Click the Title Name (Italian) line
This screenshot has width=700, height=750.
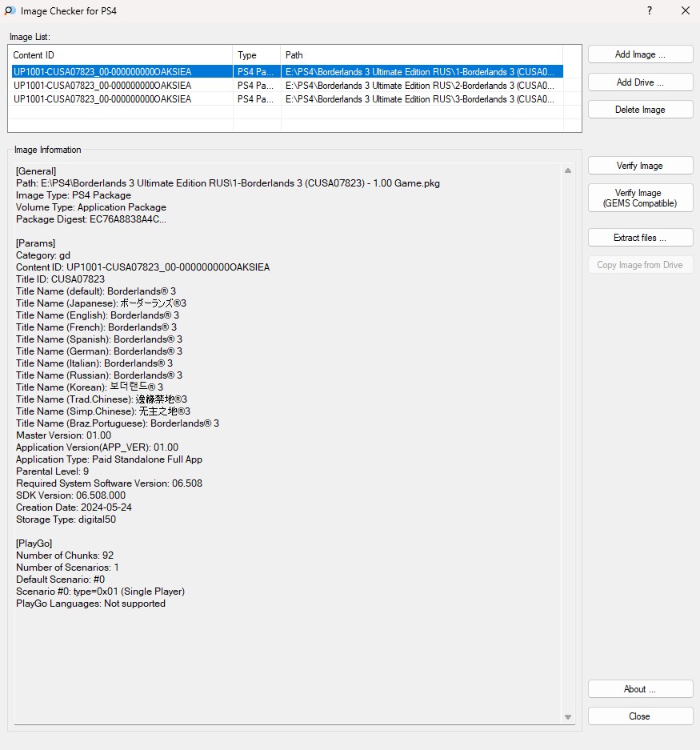point(94,363)
